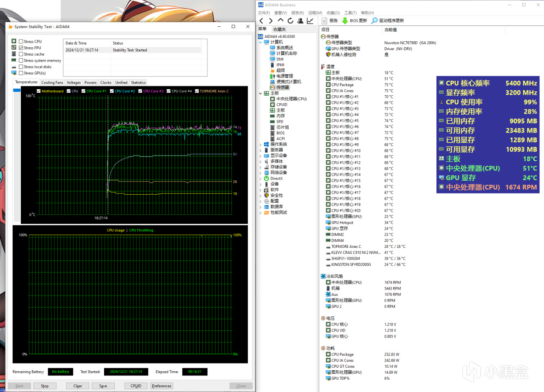Select the CPUID tree item under 主板
The height and width of the screenshot is (392, 544).
[281, 105]
